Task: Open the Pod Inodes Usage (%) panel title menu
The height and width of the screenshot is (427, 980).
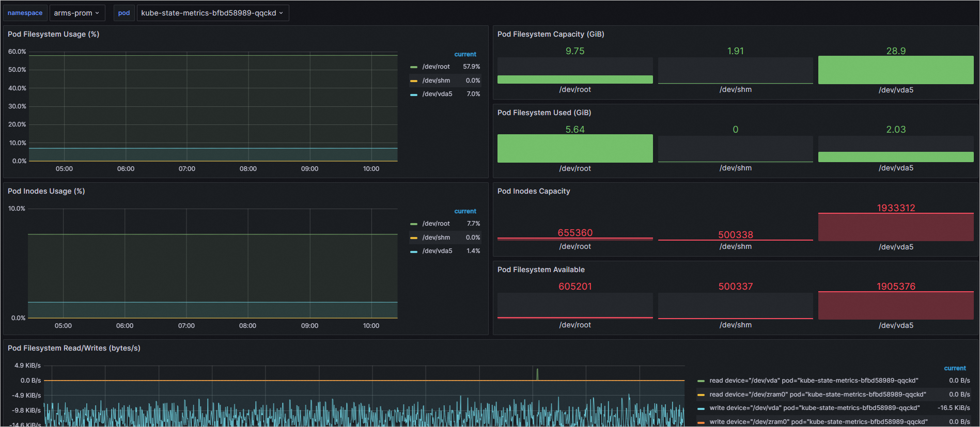Action: (46, 191)
